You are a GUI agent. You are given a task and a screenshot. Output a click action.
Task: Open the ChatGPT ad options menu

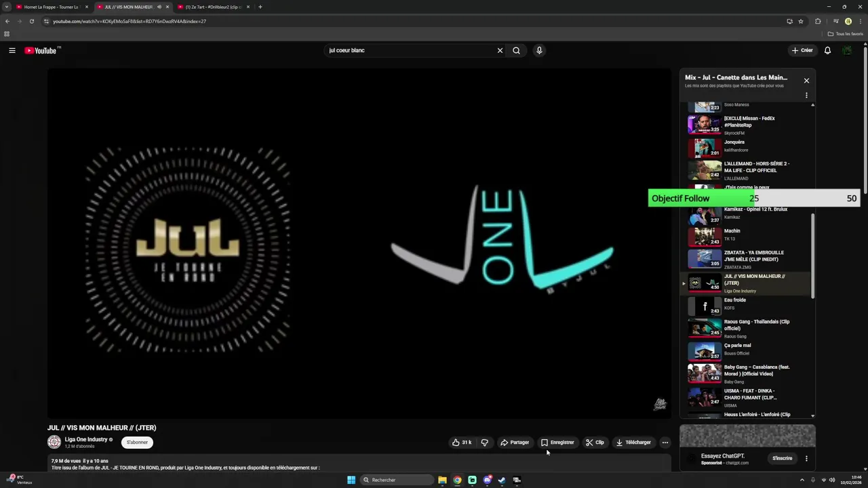[x=806, y=458]
